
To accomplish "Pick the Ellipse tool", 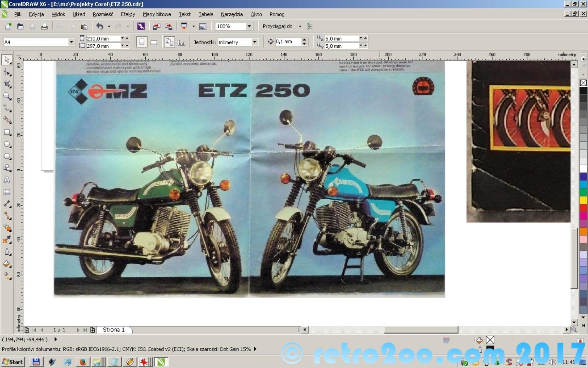I will click(x=7, y=144).
